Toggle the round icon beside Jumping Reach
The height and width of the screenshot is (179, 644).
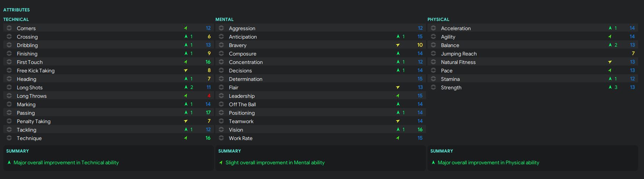(433, 54)
